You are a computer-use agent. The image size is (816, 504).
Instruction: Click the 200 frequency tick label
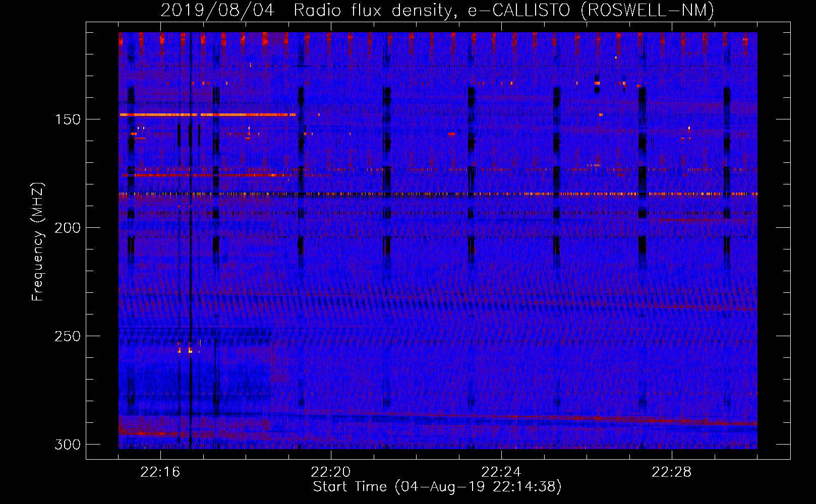[67, 228]
